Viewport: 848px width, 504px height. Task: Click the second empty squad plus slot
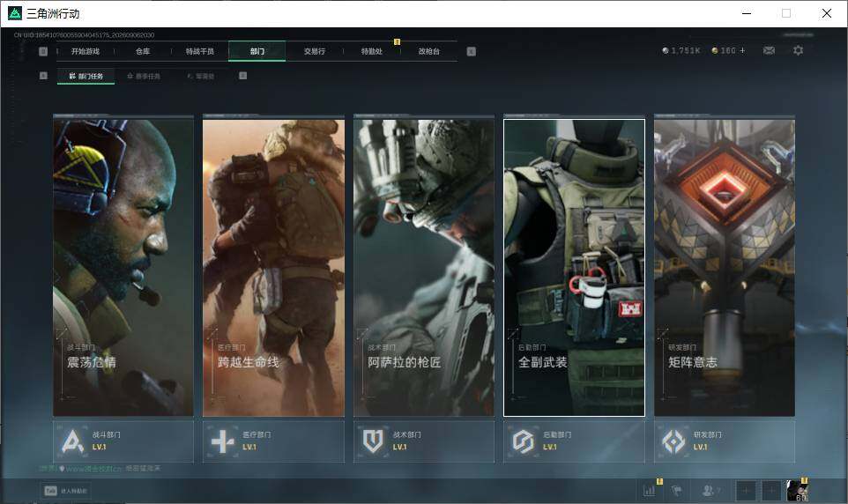pos(771,491)
